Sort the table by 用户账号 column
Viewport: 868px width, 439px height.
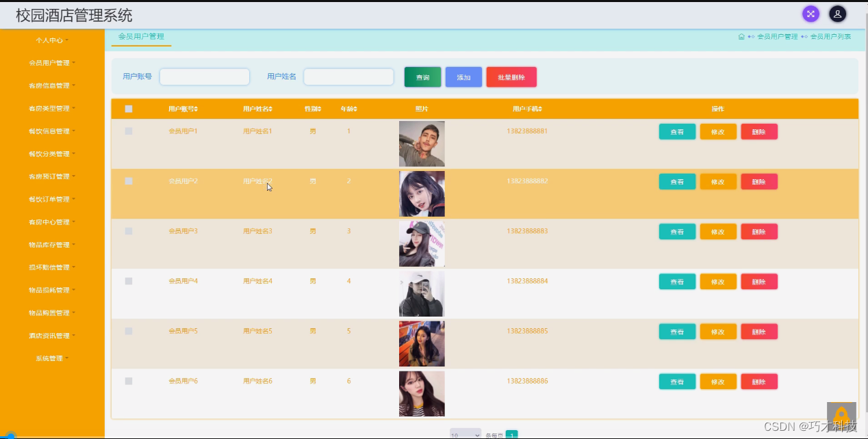(183, 109)
